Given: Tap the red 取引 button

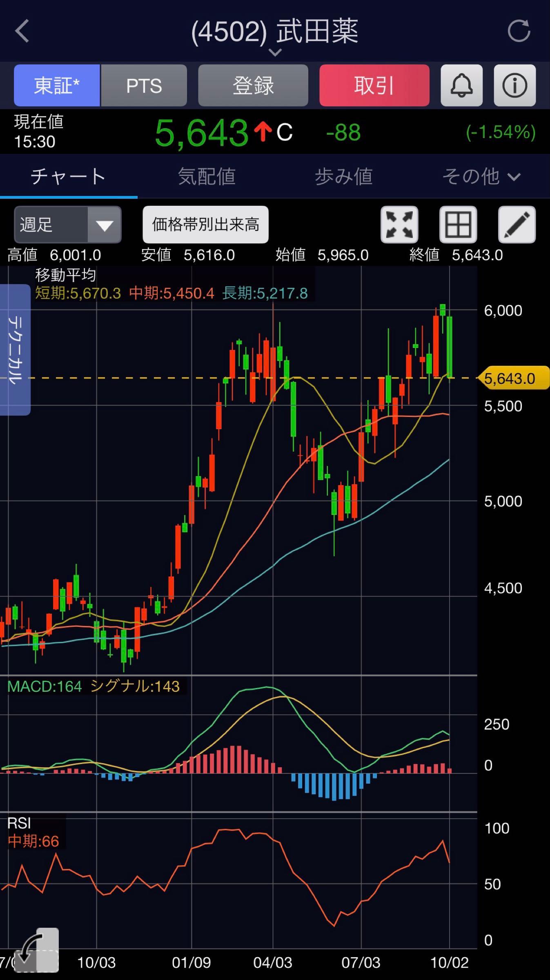Looking at the screenshot, I should coord(374,85).
